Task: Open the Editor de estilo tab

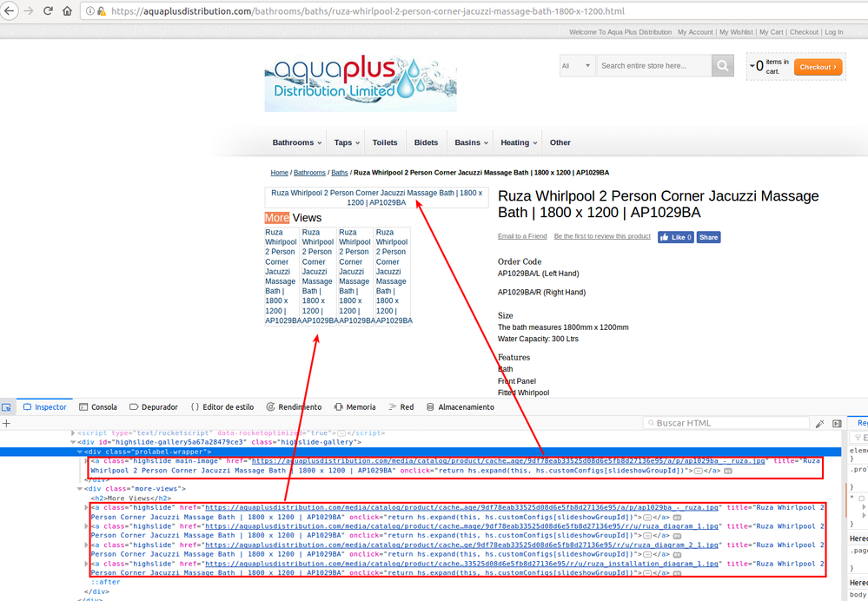Action: tap(222, 407)
